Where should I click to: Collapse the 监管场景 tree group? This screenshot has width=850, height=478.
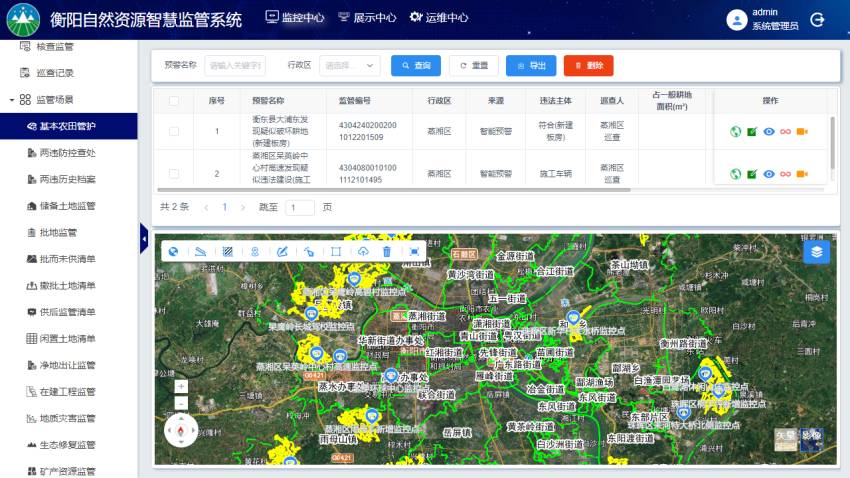pos(11,100)
